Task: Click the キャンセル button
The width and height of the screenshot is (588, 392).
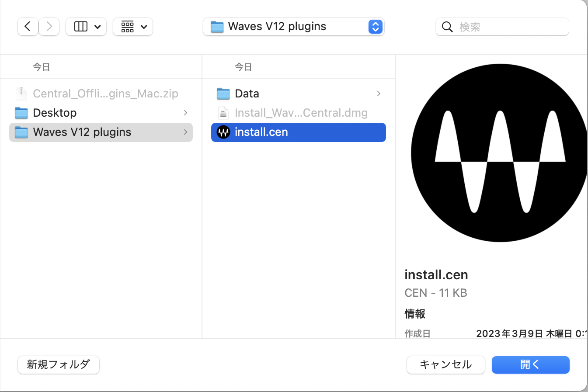Action: [446, 365]
